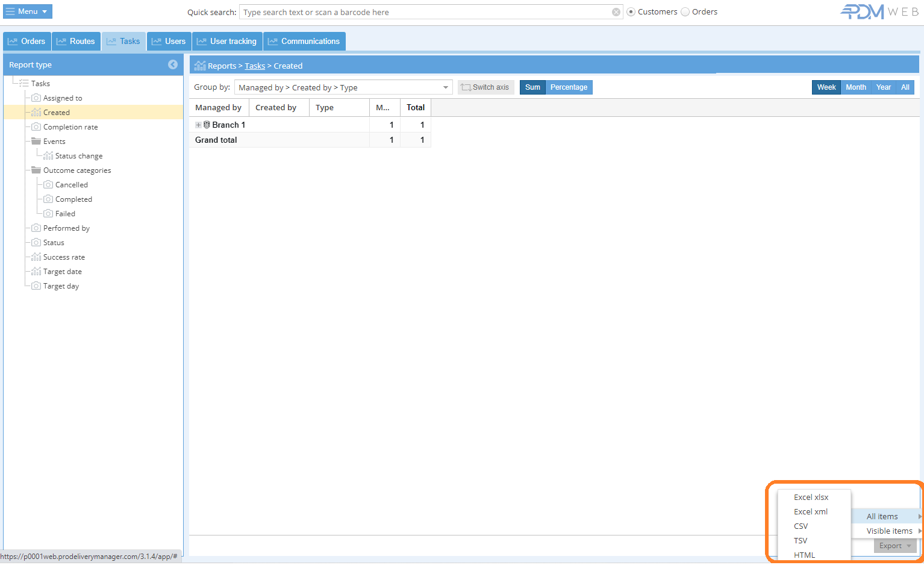This screenshot has width=924, height=565.
Task: Collapse the Report type panel arrow
Action: [x=173, y=64]
